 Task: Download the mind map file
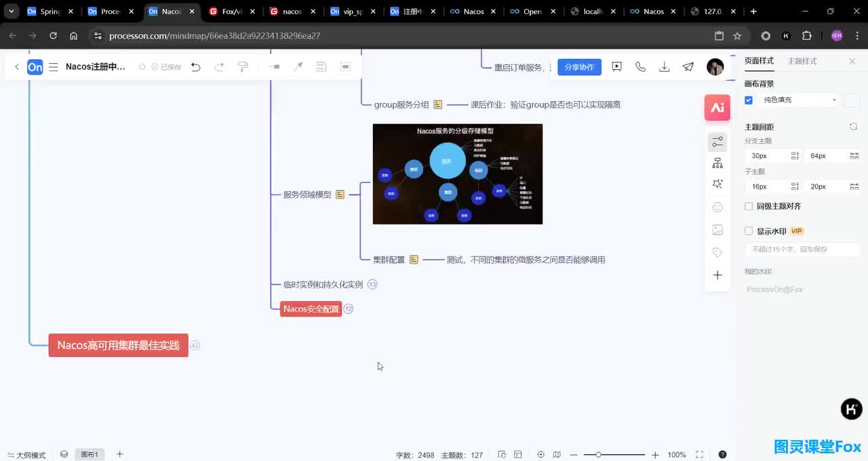tap(665, 67)
